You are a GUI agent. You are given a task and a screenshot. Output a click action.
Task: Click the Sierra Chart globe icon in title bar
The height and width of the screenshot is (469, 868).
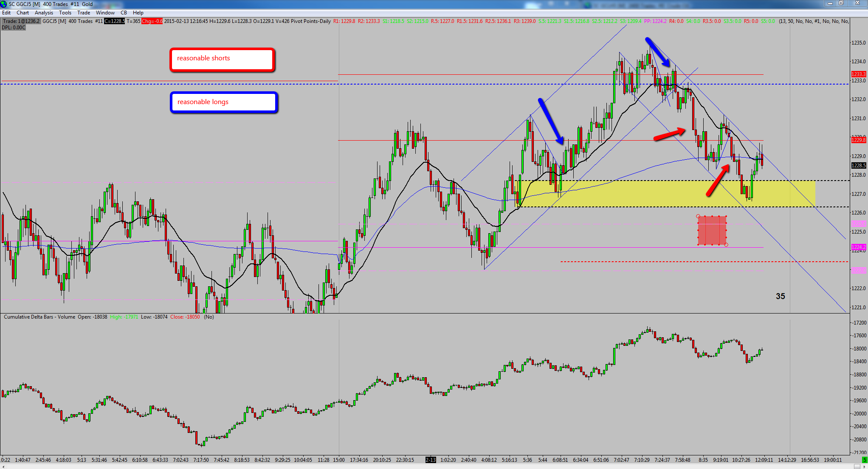4,4
